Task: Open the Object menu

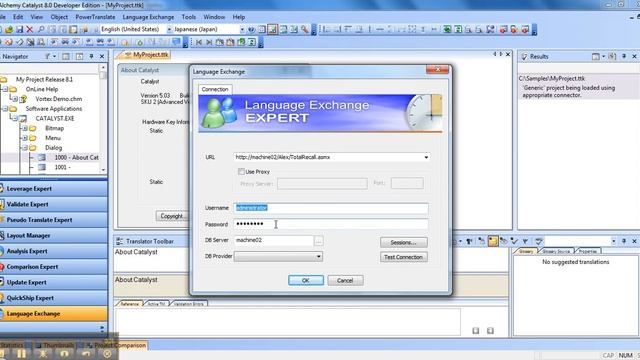Action: (x=59, y=17)
